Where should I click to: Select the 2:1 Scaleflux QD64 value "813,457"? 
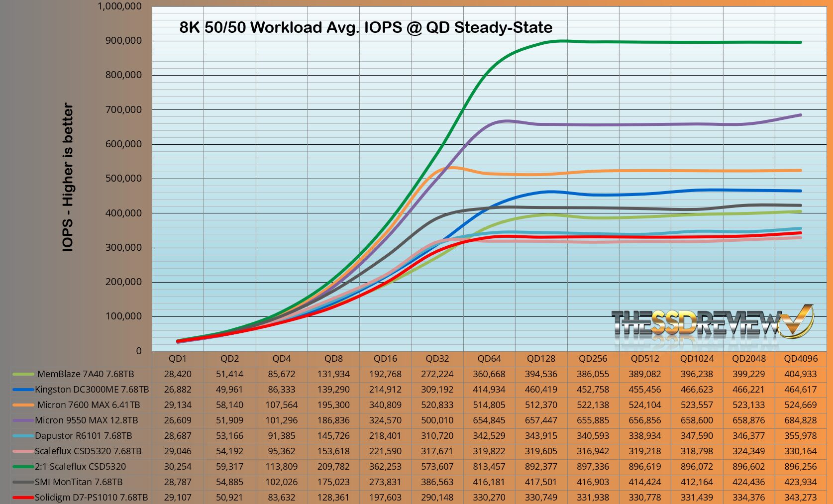click(x=489, y=467)
